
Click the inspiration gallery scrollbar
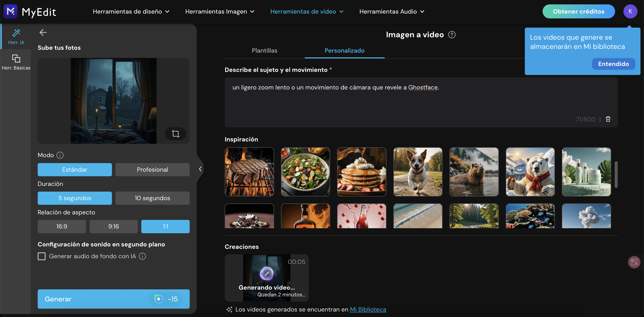click(x=616, y=174)
